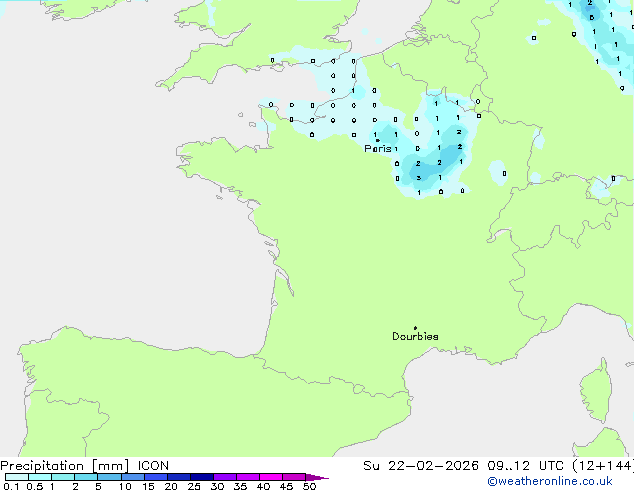Pick the 0.1–0.5 mm legend swatch
Viewport: 634px width, 490px height.
coord(17,477)
